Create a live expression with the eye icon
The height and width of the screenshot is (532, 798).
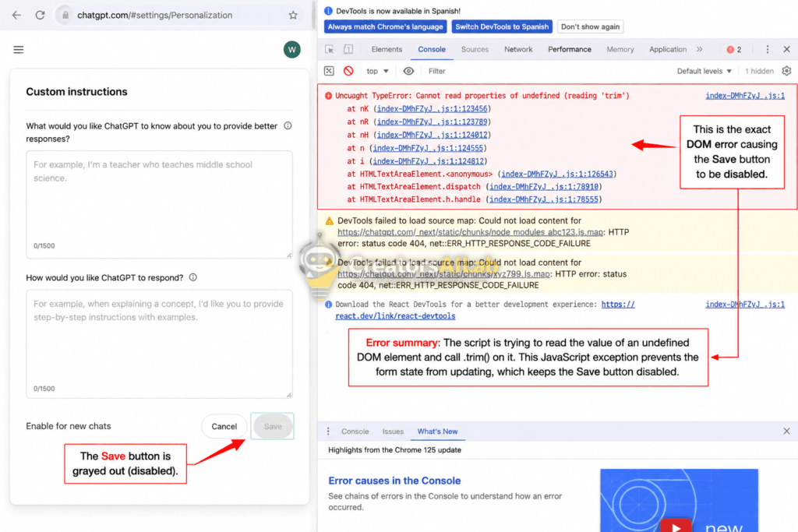[408, 71]
